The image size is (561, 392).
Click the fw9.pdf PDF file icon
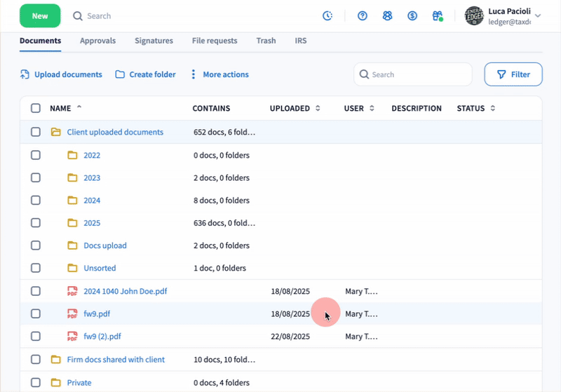(x=72, y=314)
